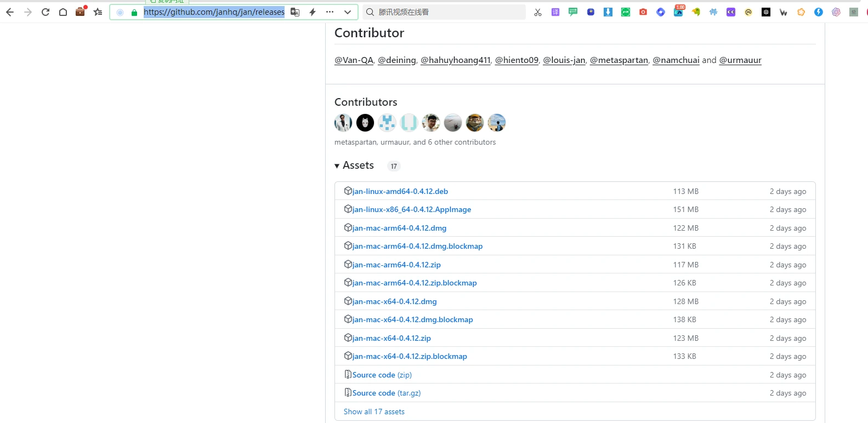Collapse the Assets section triangle

pos(337,166)
